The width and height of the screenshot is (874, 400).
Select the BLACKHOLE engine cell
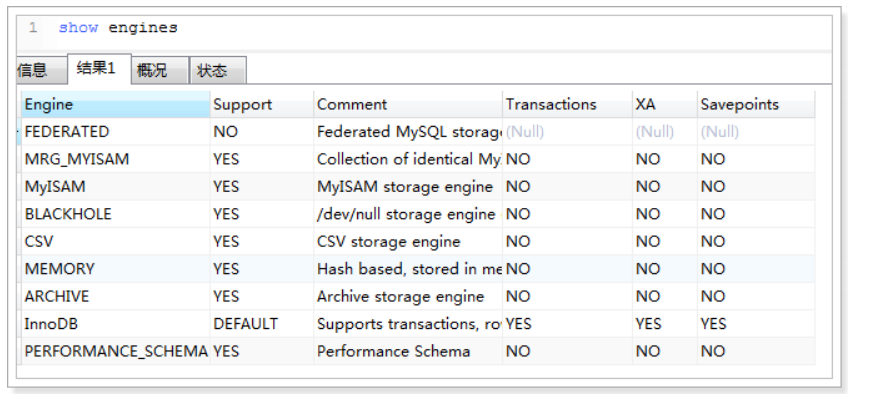[x=116, y=214]
